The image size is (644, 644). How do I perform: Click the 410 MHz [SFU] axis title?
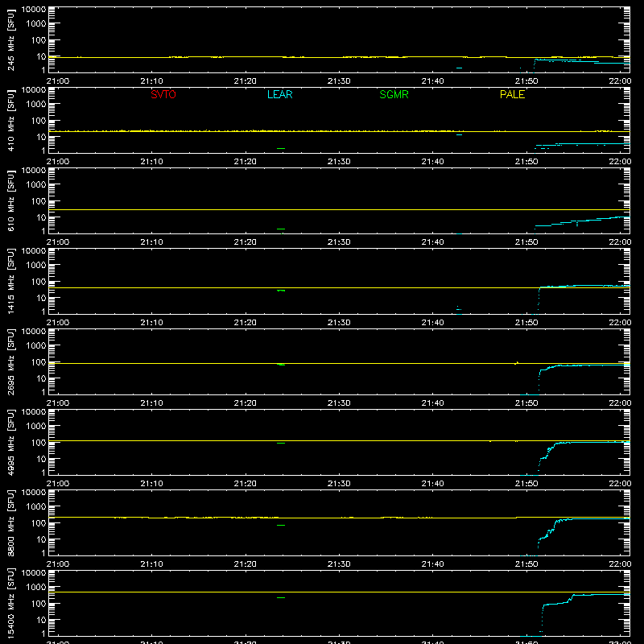(x=10, y=120)
